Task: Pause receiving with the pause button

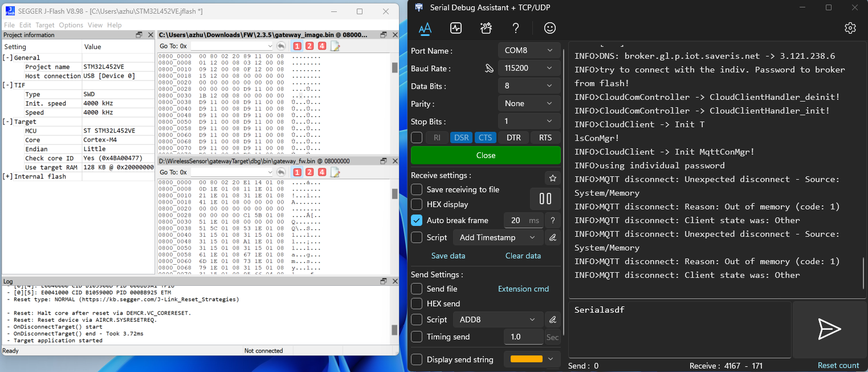Action: 545,199
